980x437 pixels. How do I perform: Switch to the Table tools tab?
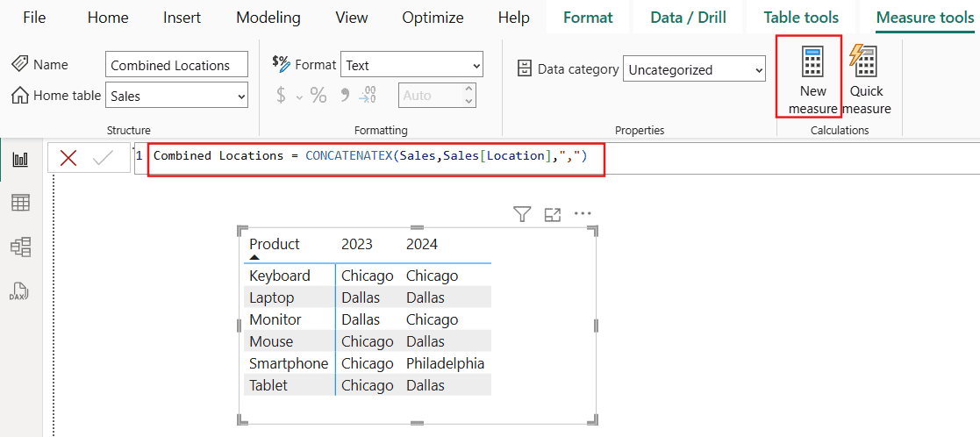801,17
